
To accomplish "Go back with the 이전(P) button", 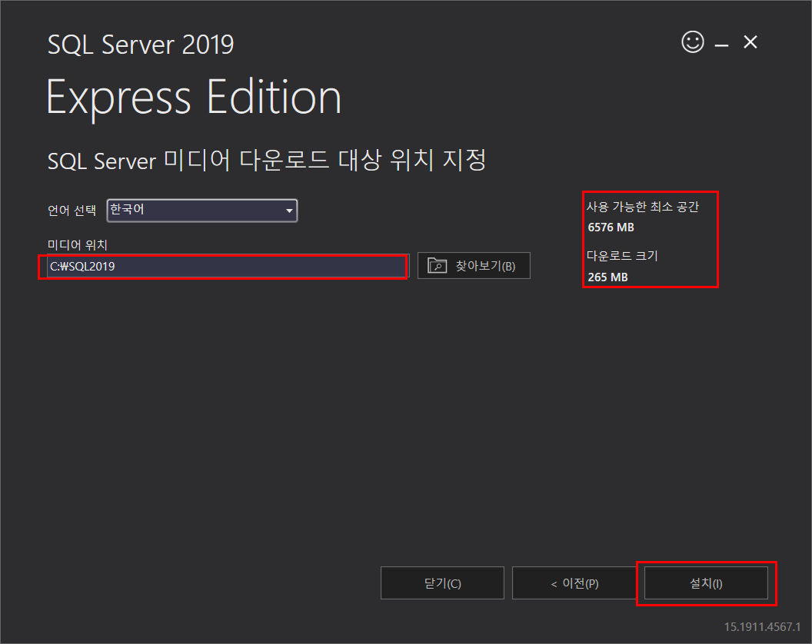I will click(574, 583).
